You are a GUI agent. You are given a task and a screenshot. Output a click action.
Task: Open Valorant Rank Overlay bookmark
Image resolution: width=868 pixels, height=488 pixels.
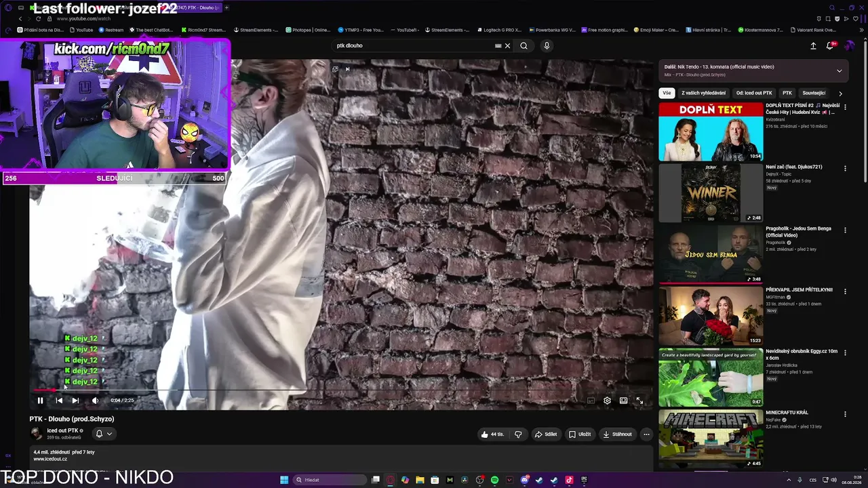click(x=812, y=30)
